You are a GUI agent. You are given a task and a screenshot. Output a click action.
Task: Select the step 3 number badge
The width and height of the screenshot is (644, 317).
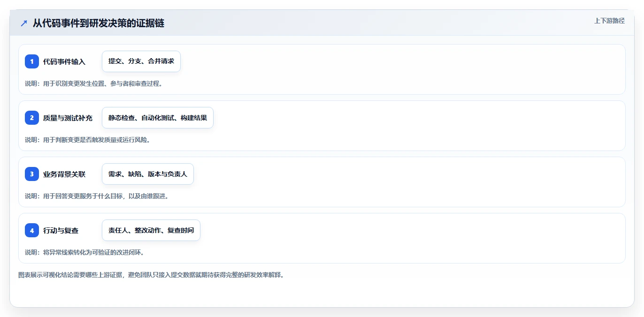32,174
